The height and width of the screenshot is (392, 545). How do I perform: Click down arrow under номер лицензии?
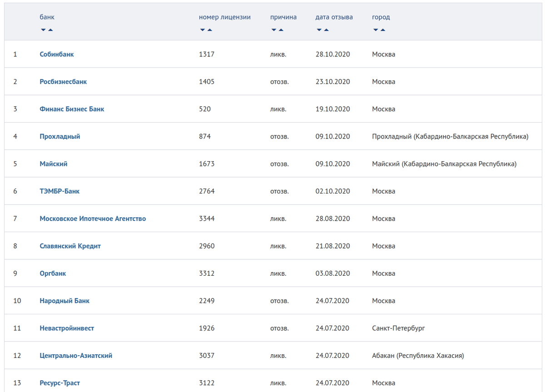point(203,30)
